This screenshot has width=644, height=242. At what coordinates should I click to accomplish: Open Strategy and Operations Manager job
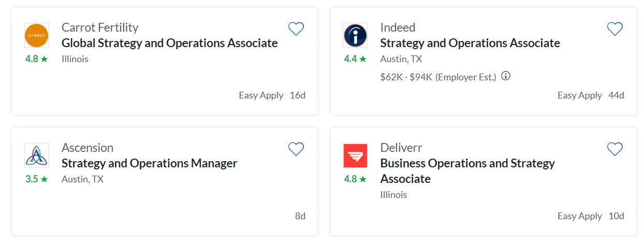(x=149, y=163)
